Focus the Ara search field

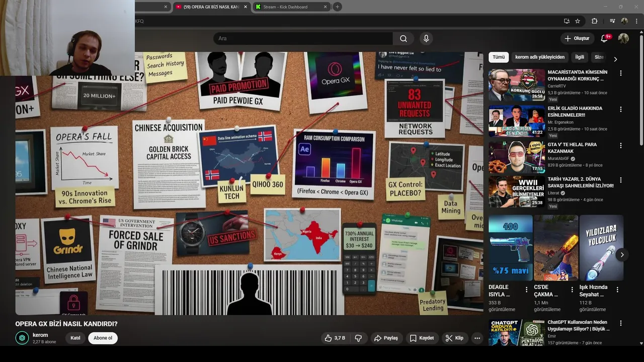pos(303,39)
